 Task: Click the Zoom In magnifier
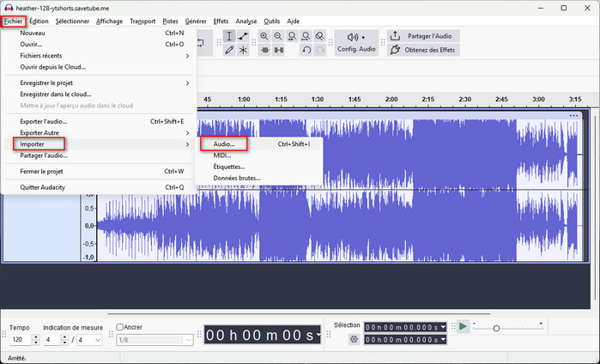click(264, 36)
